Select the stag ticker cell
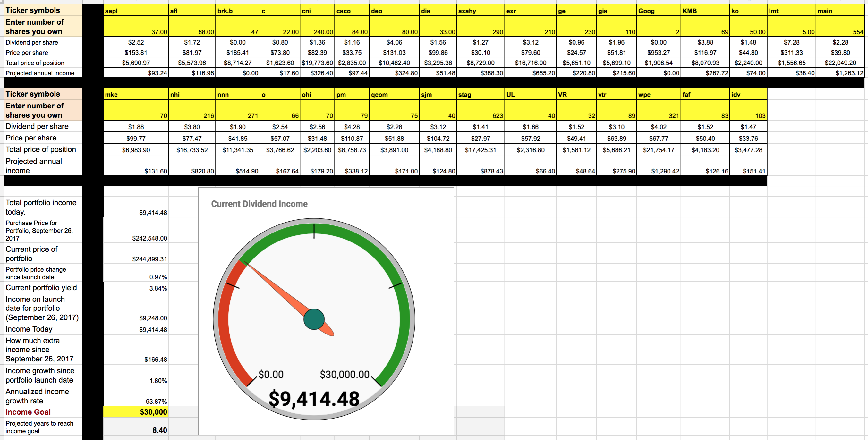The image size is (868, 440). [481, 94]
